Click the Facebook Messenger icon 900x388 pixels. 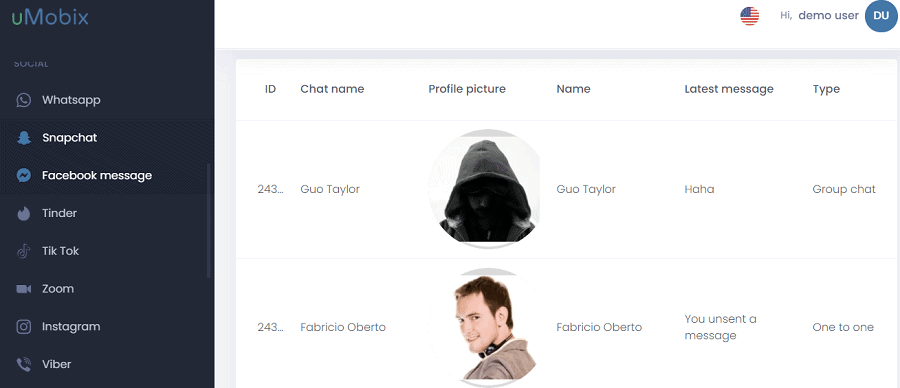[24, 176]
